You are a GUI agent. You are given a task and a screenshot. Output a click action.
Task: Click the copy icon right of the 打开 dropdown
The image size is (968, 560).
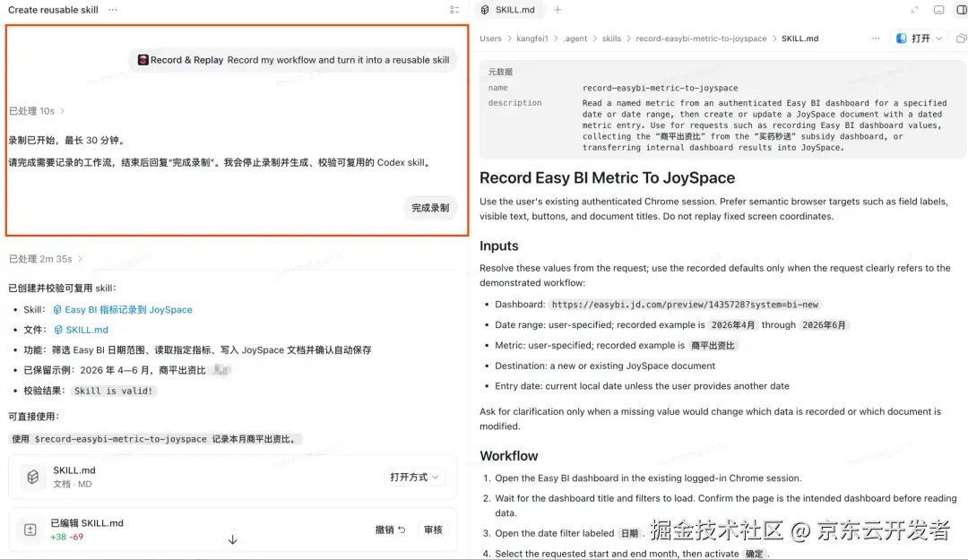(x=961, y=39)
